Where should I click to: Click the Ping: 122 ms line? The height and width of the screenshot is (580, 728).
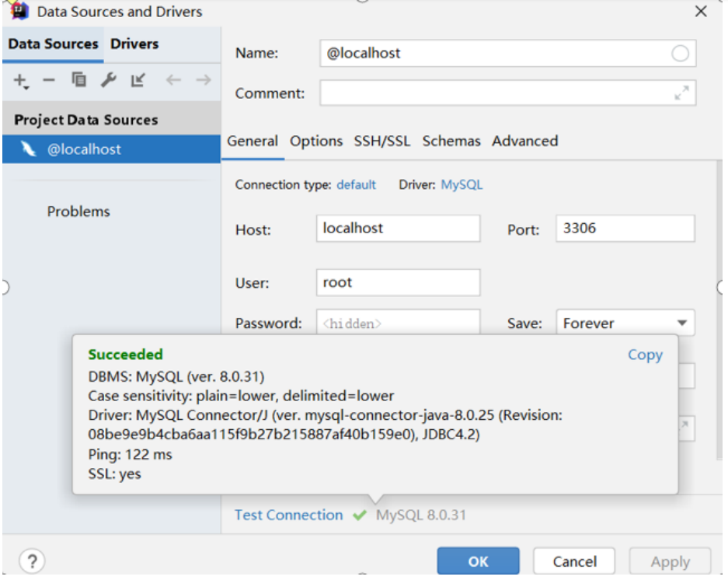click(130, 455)
